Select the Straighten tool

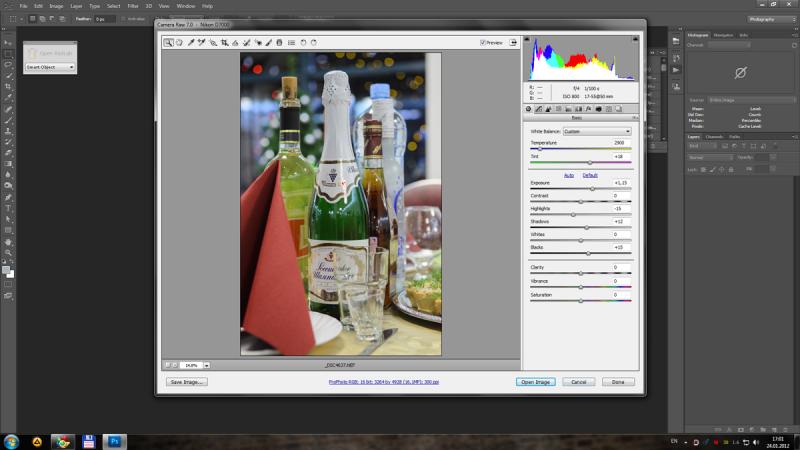235,43
